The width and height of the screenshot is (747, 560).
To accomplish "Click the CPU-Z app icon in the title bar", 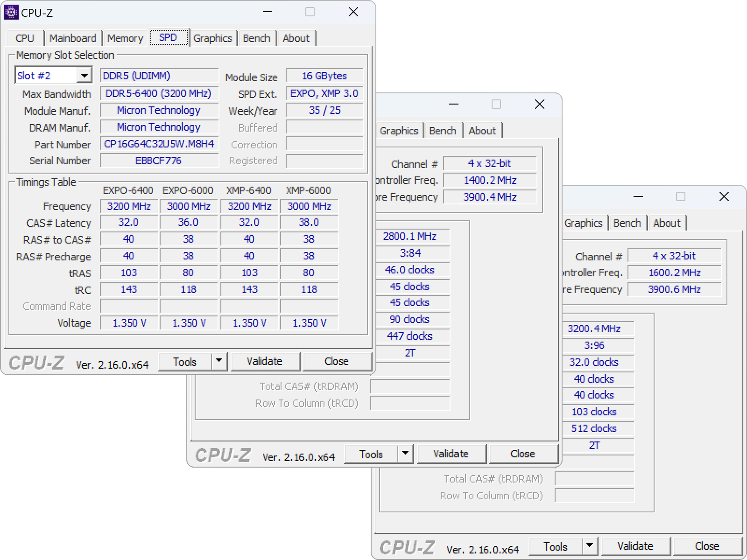I will [11, 12].
